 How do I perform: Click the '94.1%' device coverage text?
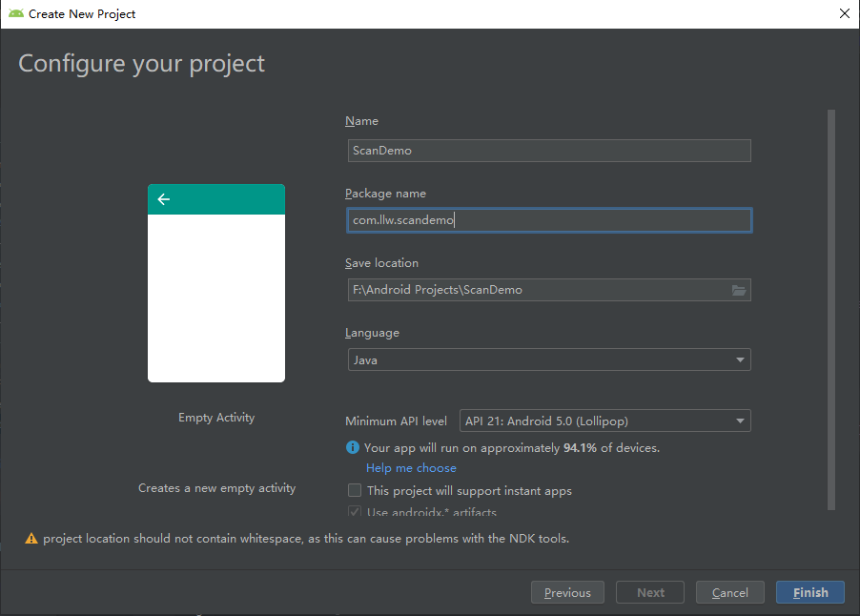point(580,447)
